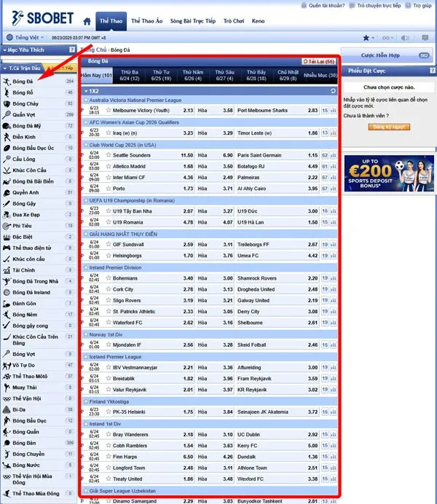Select the Quyền Anh boxing icon

7,192
